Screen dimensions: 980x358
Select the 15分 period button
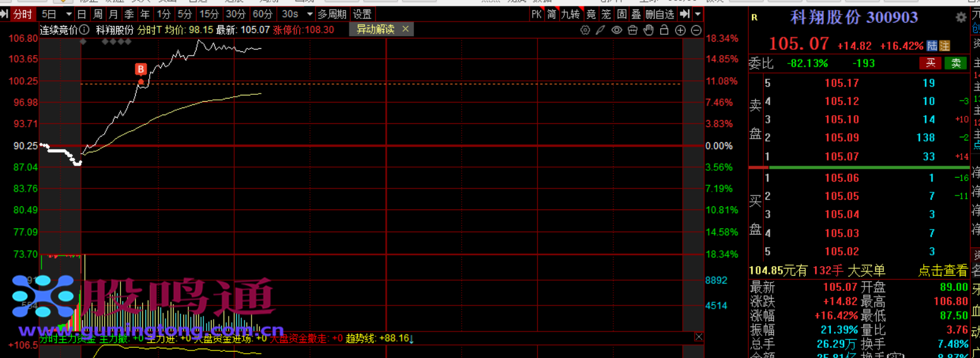click(x=209, y=14)
